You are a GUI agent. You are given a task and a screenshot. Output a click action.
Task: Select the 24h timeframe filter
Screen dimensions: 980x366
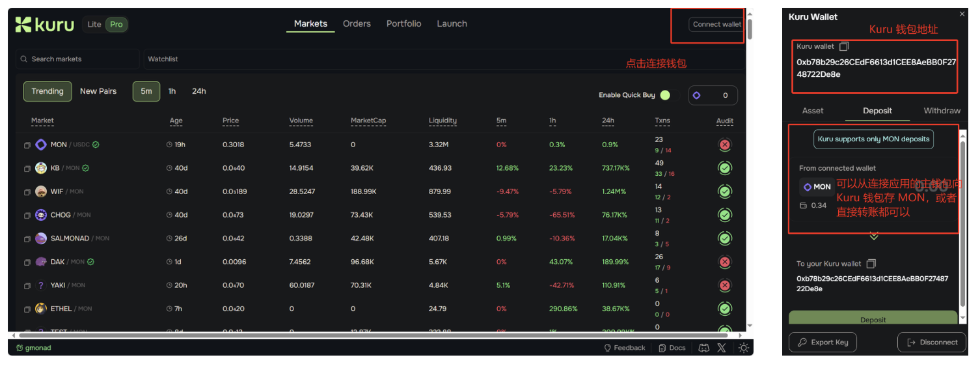(x=198, y=91)
